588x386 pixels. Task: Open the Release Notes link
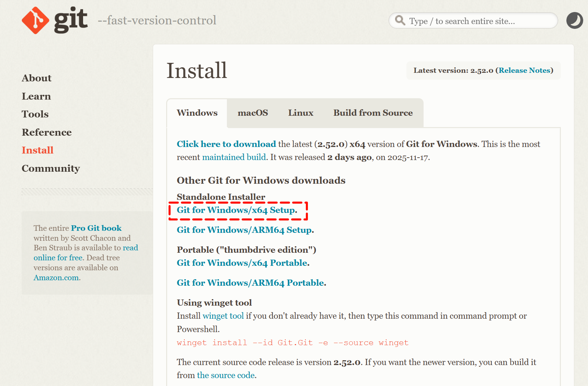pyautogui.click(x=524, y=70)
